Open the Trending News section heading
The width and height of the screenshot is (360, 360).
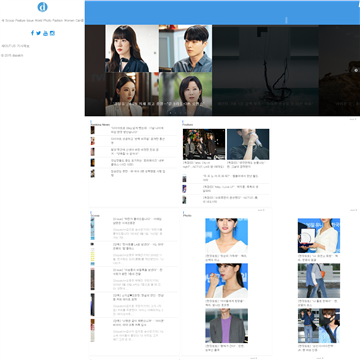100,124
